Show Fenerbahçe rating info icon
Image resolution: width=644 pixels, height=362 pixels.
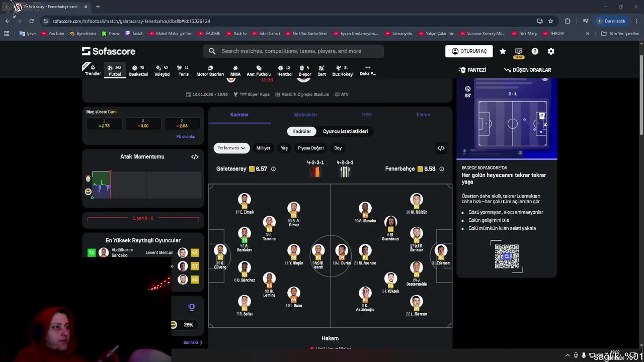click(442, 169)
